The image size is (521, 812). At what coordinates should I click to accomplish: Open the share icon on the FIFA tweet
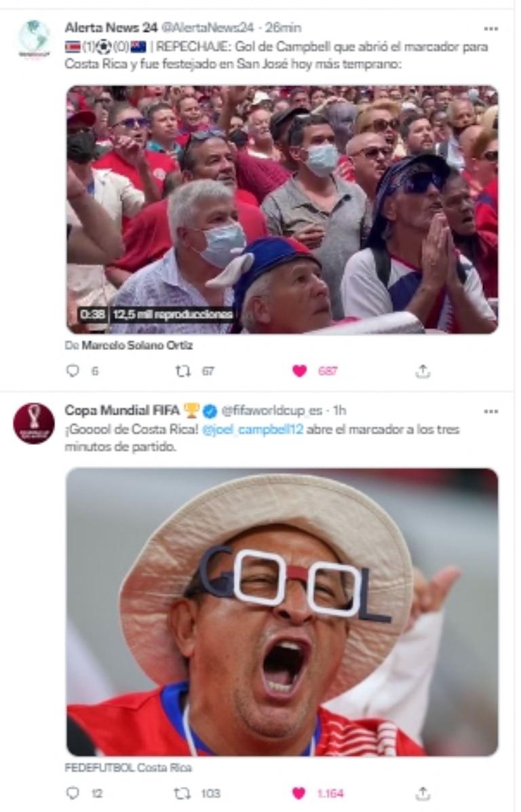point(423,791)
